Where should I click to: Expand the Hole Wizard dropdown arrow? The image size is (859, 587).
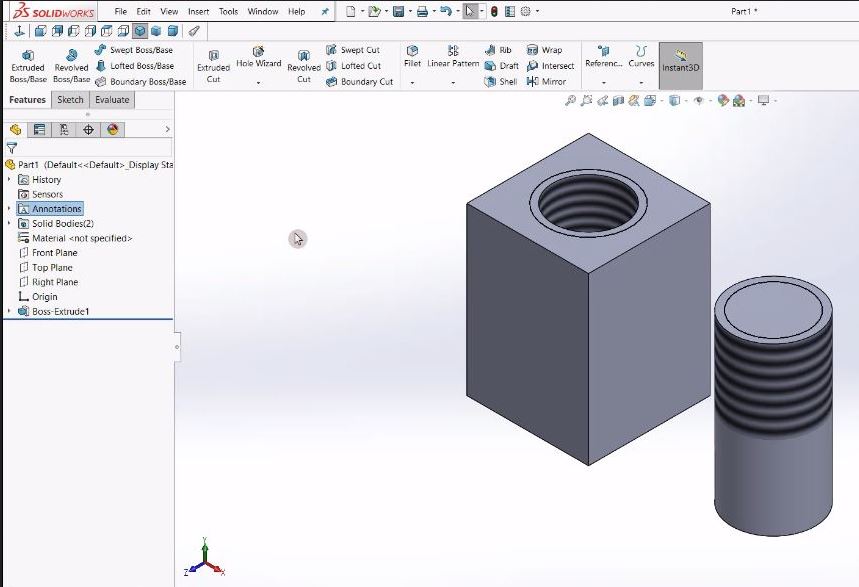click(x=259, y=83)
